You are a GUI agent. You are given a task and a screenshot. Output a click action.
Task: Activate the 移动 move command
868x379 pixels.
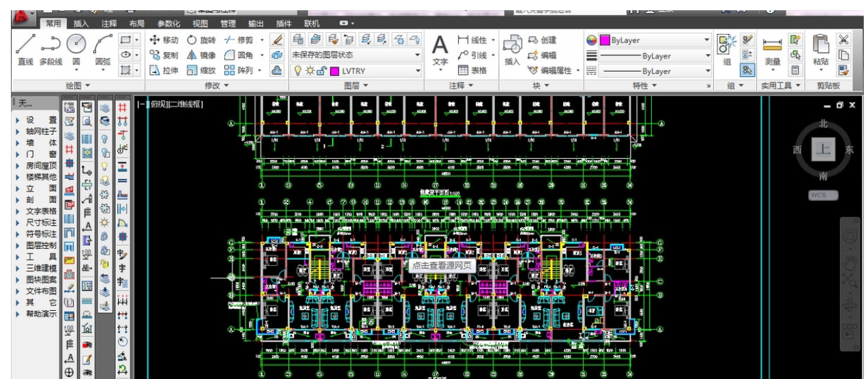tap(163, 41)
